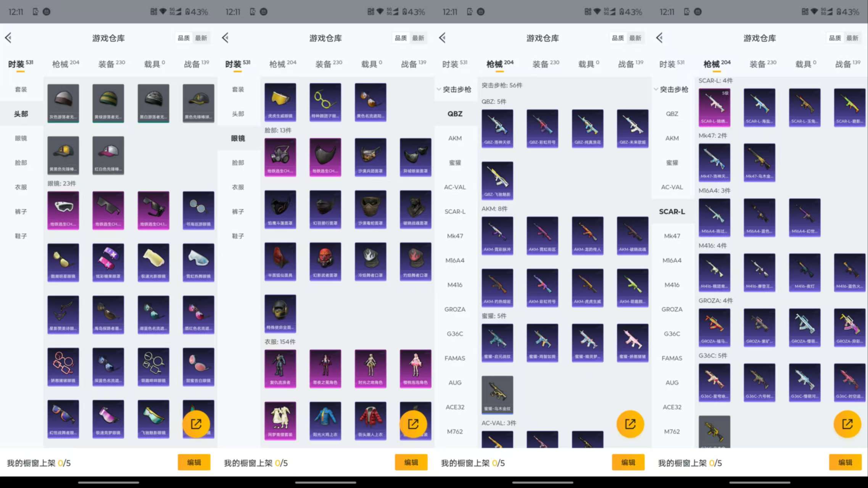
Task: Open the 眼镜 category in the sidebar
Action: [x=21, y=138]
